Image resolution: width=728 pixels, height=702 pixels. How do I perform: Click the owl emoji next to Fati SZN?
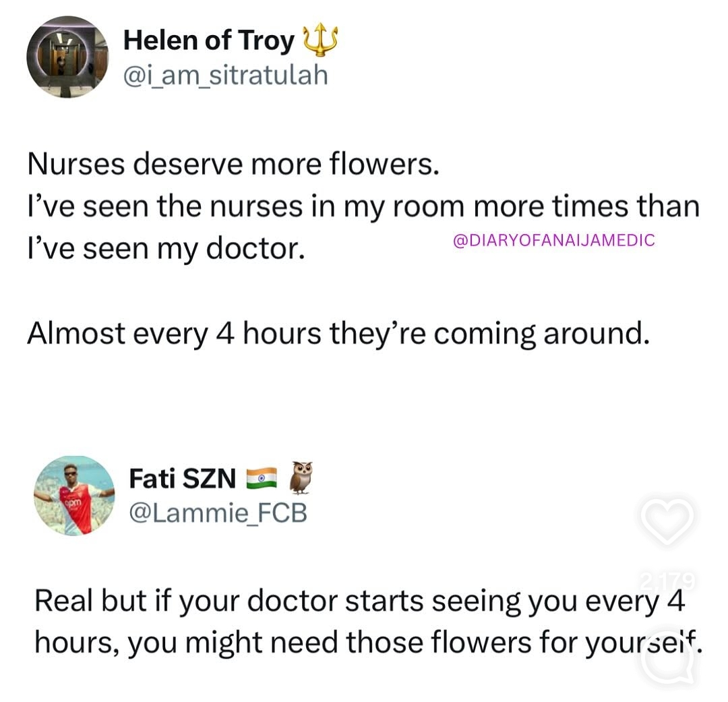(301, 477)
